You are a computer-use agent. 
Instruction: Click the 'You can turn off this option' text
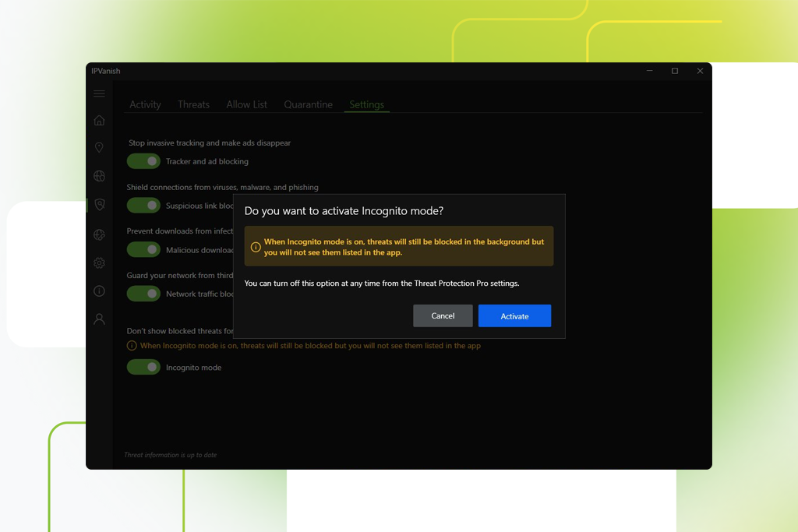click(x=382, y=284)
